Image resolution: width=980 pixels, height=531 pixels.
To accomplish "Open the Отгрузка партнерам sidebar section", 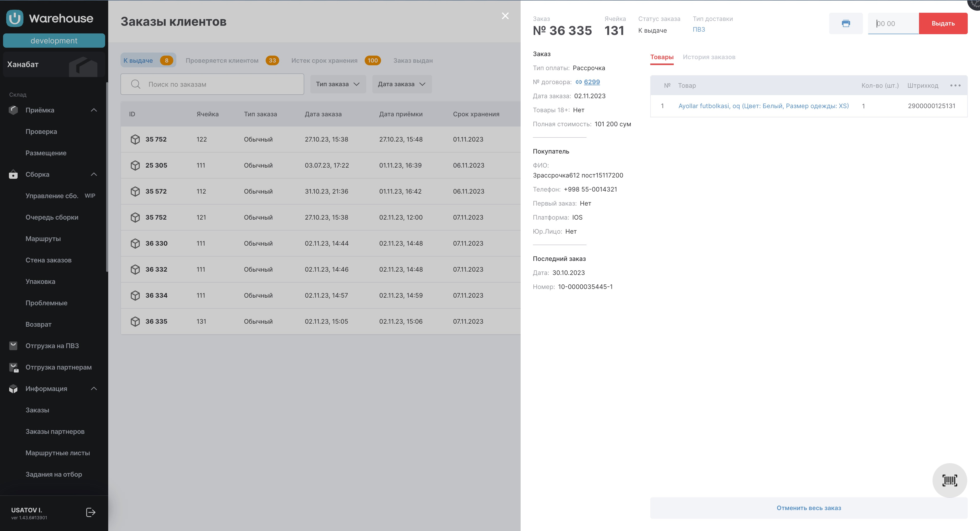I will (58, 367).
